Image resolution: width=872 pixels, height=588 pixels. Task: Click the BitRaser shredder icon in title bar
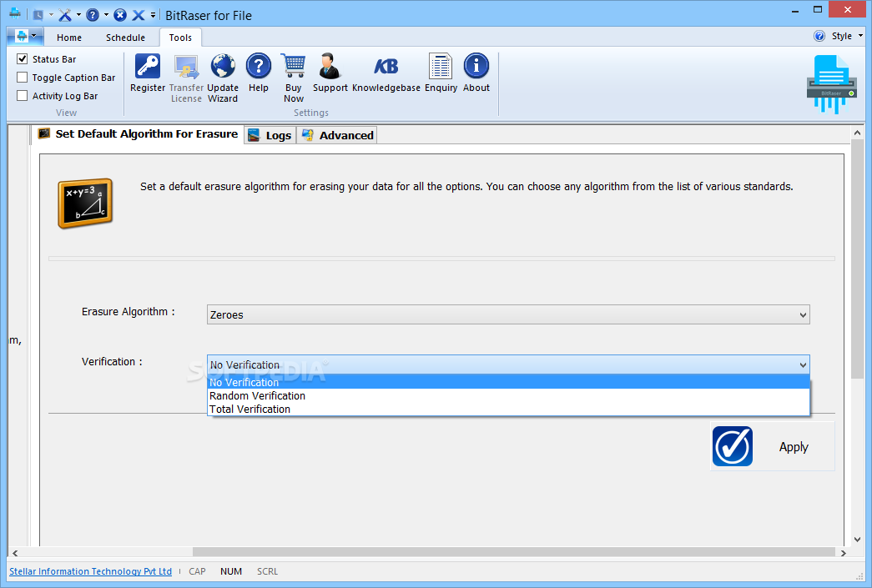(14, 13)
